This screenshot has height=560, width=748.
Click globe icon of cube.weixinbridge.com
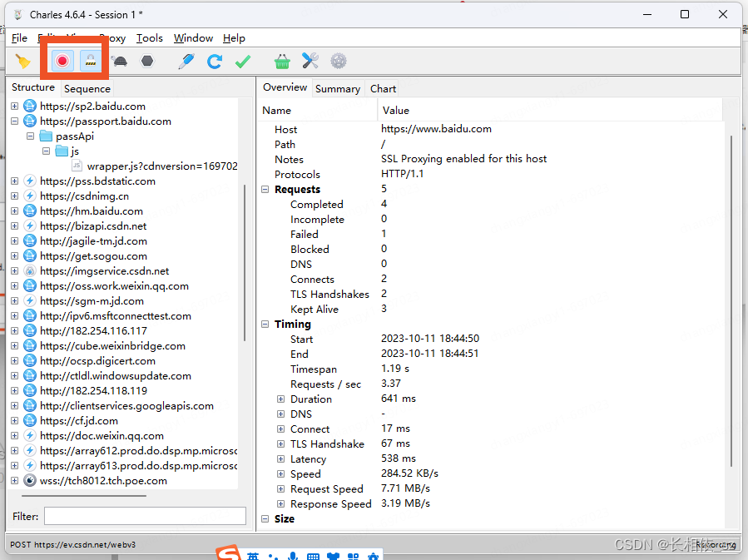[30, 346]
